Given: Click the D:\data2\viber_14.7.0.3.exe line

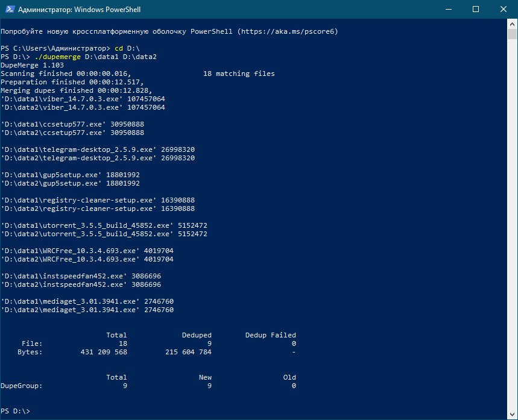Looking at the screenshot, I should tap(83, 107).
